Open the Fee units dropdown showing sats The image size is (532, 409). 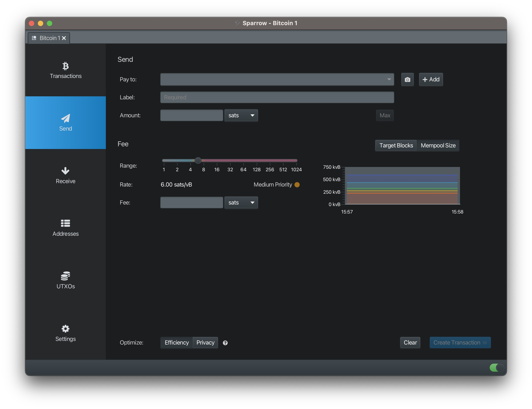(241, 202)
